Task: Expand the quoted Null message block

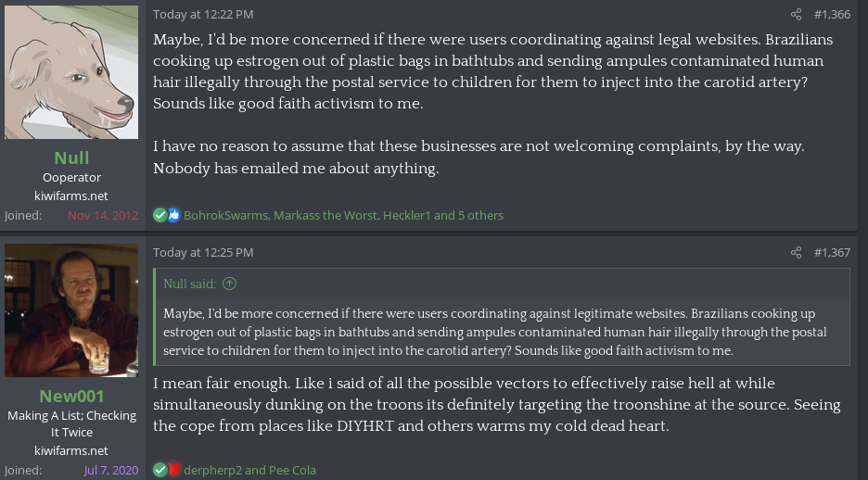Action: click(x=503, y=332)
